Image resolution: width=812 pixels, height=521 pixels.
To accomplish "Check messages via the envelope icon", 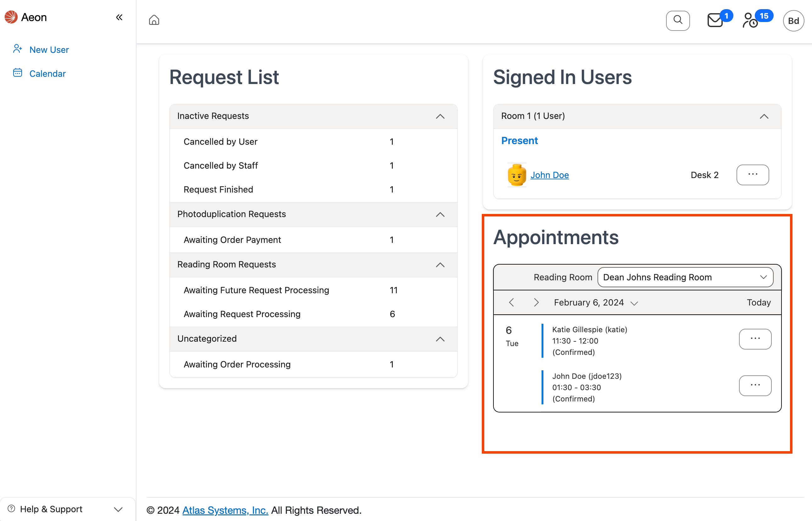I will point(715,21).
